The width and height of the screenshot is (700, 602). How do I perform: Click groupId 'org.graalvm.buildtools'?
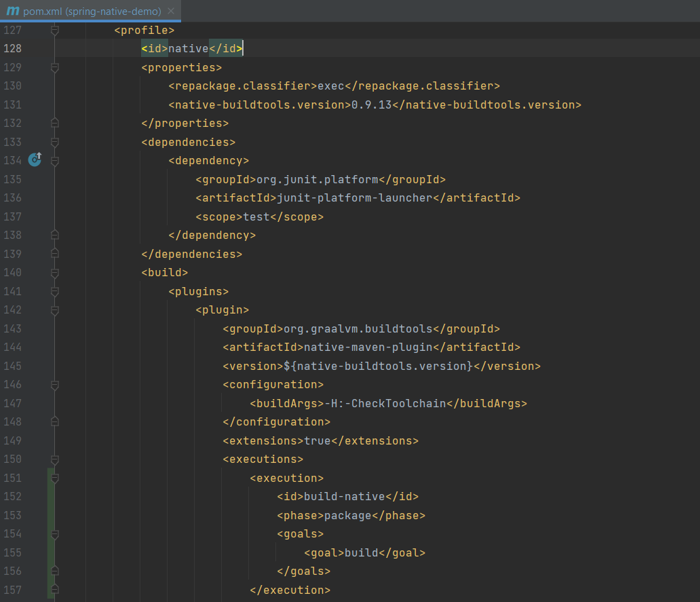358,329
